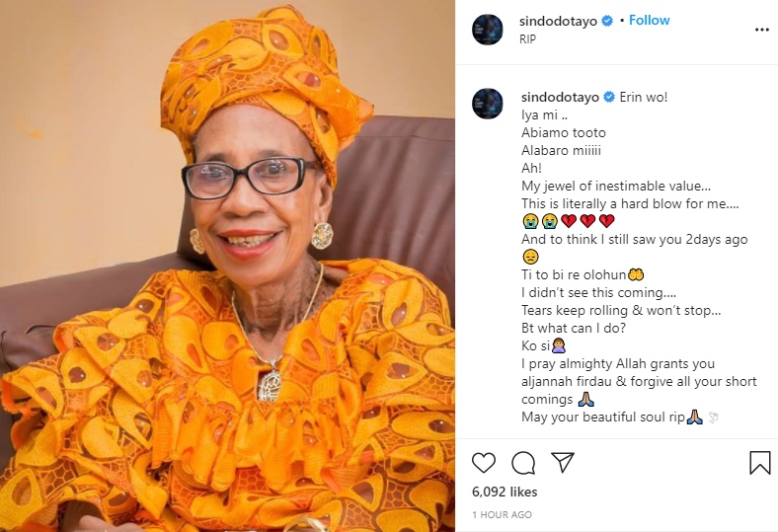Image resolution: width=778 pixels, height=532 pixels.
Task: Click the verified badge in header
Action: click(x=609, y=21)
